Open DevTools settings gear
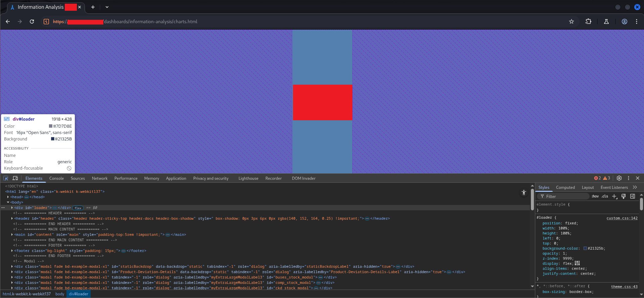This screenshot has width=644, height=298. 619,178
